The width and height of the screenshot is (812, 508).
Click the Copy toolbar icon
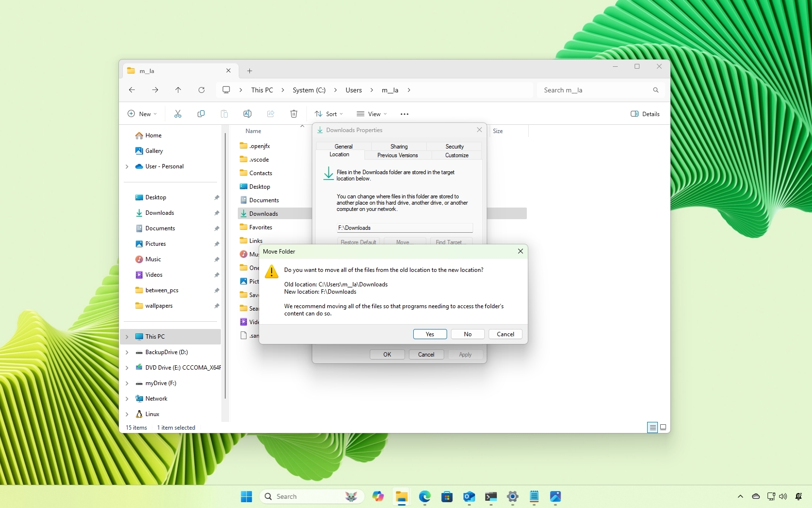[201, 114]
